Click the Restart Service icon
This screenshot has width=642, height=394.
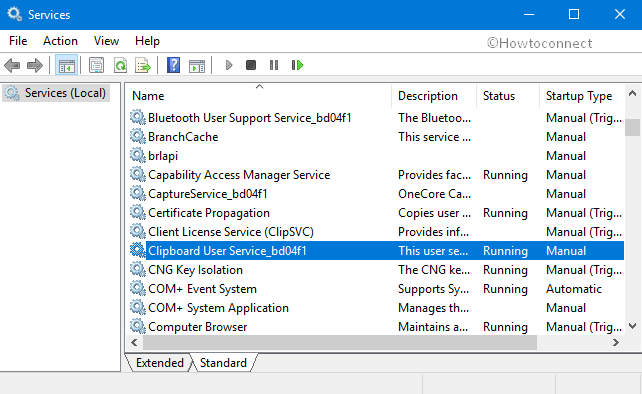point(297,65)
